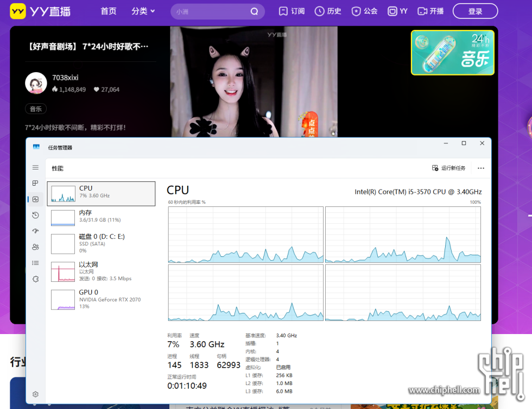
Task: Open the three-dots more options menu
Action: [x=480, y=168]
